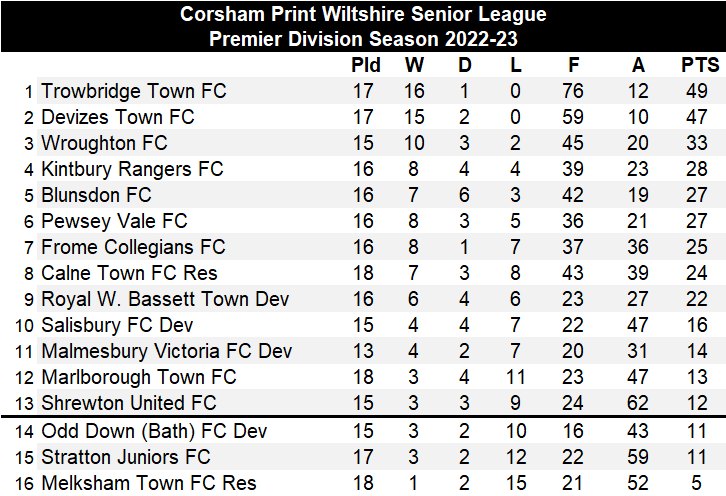Viewport: 726px width, 496px height.
Task: Click Odd Down (Bath) FC Dev
Action: (x=154, y=431)
